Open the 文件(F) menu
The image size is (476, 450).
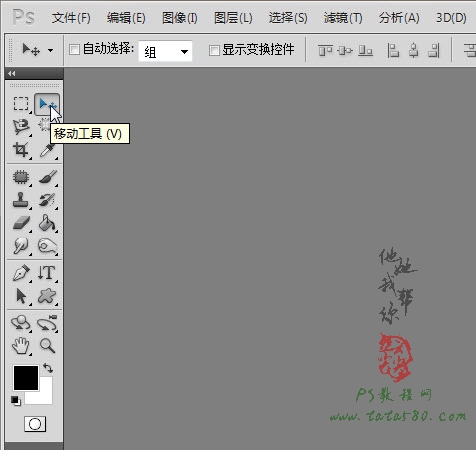pyautogui.click(x=71, y=18)
